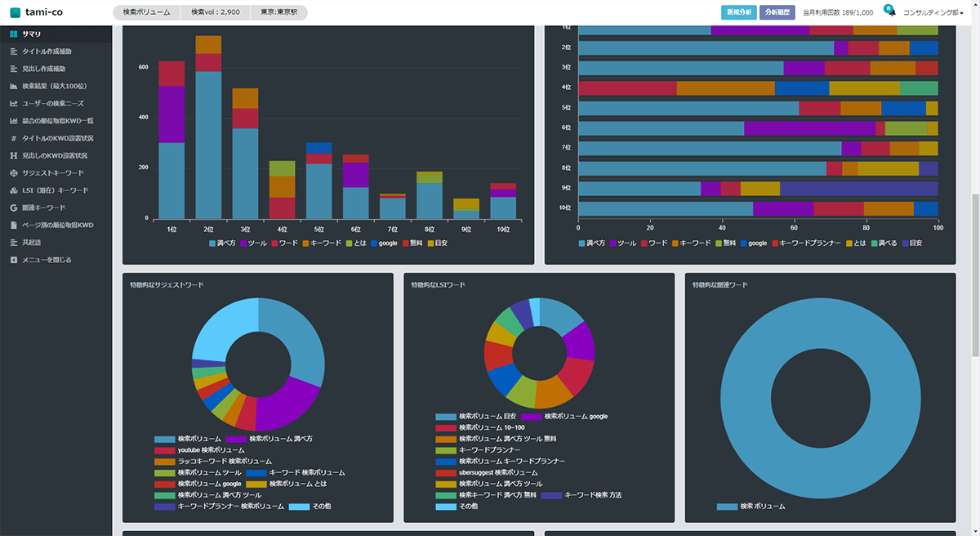Click the 分析履歴 button

tap(777, 12)
